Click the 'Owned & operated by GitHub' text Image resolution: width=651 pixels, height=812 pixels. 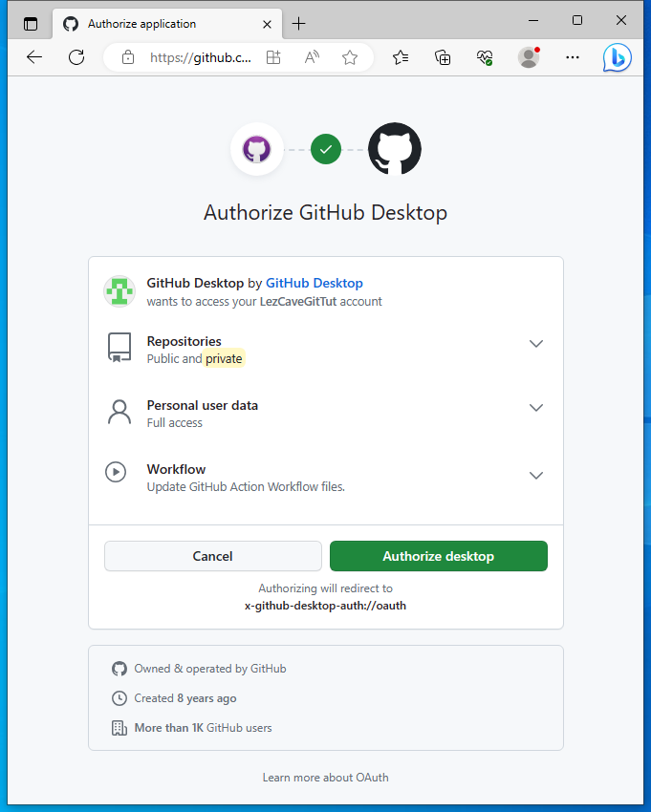pos(210,669)
